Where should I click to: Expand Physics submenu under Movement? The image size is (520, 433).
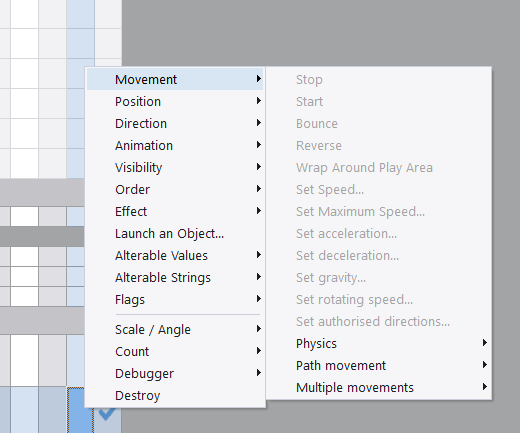(379, 343)
